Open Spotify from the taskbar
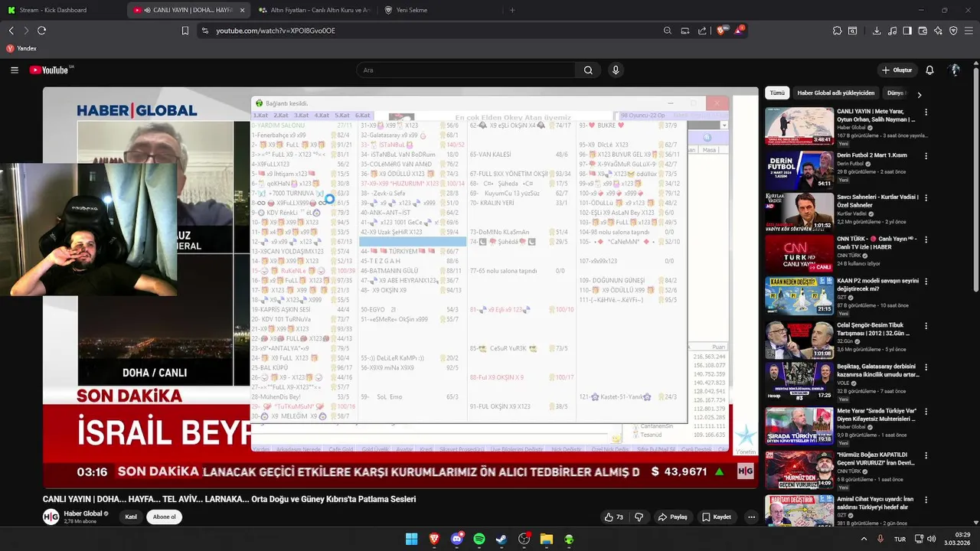980x551 pixels. tap(479, 539)
